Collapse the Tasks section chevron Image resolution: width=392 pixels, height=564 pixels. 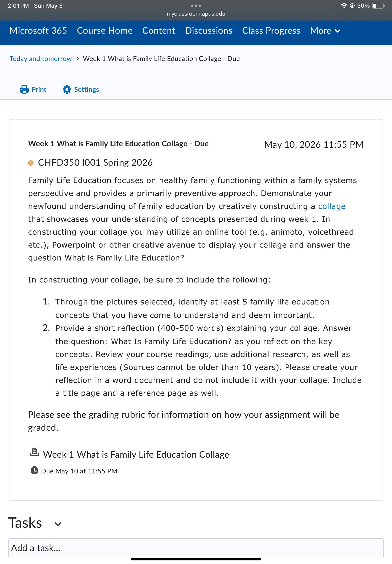click(58, 524)
